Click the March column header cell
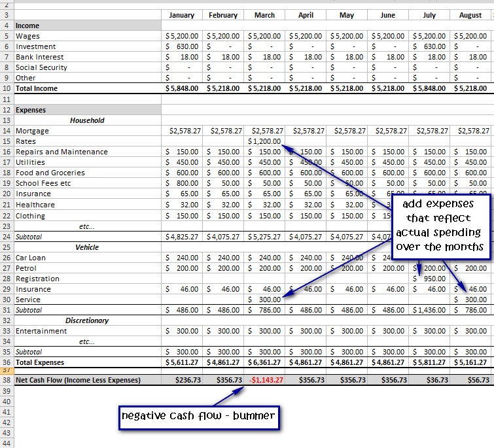This screenshot has height=448, width=494. (264, 15)
